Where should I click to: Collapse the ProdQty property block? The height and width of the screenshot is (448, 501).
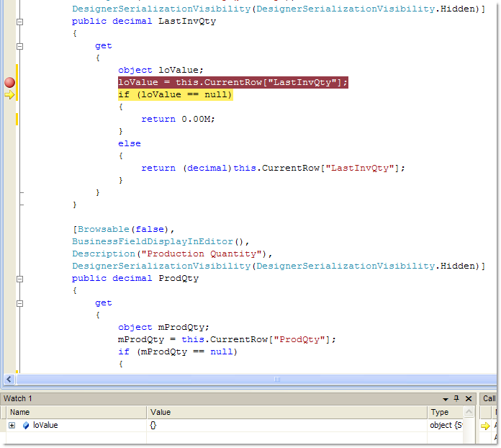pyautogui.click(x=20, y=279)
